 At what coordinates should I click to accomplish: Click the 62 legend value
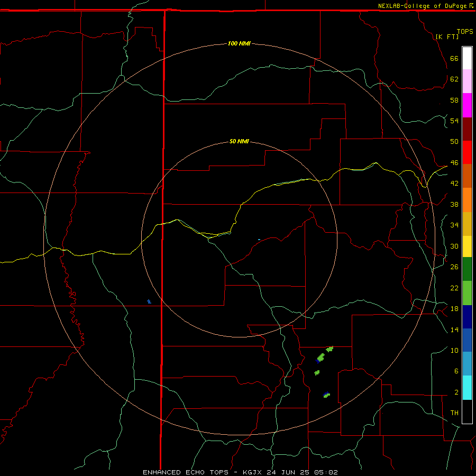click(454, 79)
